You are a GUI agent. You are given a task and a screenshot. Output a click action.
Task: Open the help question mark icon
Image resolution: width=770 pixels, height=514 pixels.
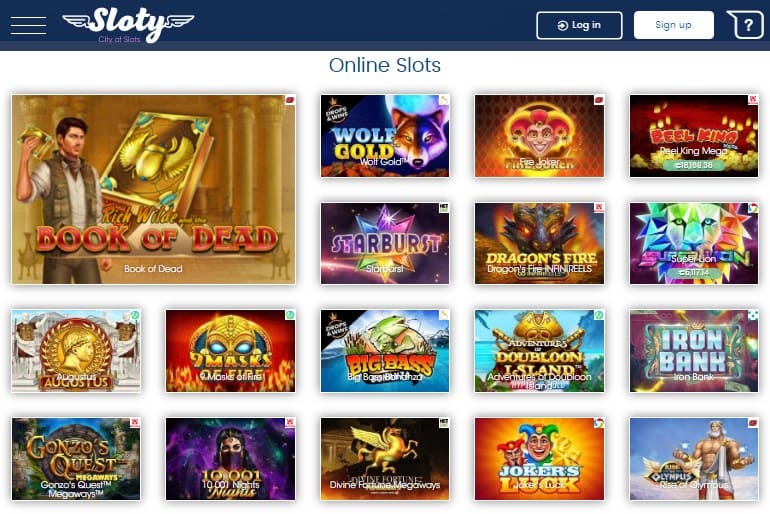[x=745, y=25]
